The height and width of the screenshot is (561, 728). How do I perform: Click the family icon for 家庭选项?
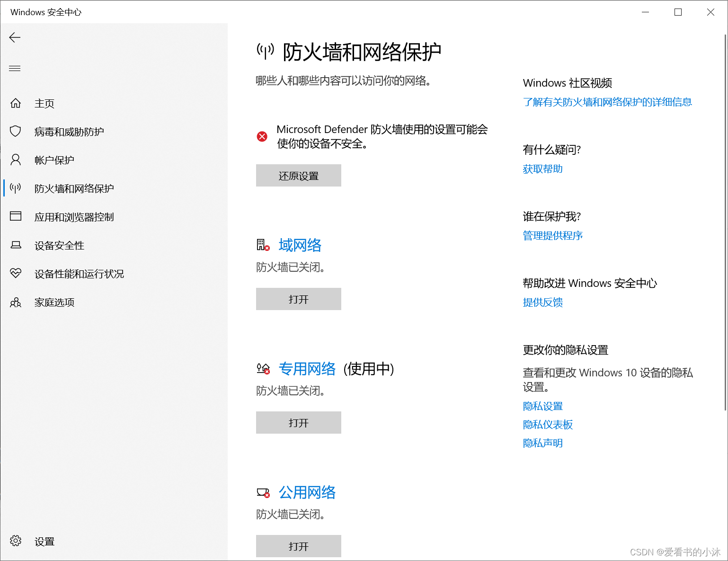pos(16,302)
